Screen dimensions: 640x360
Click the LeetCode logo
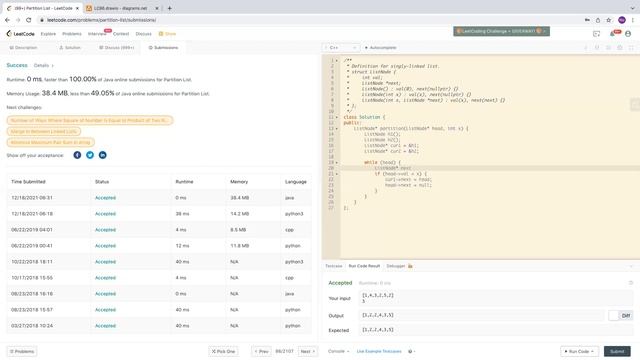click(x=20, y=34)
